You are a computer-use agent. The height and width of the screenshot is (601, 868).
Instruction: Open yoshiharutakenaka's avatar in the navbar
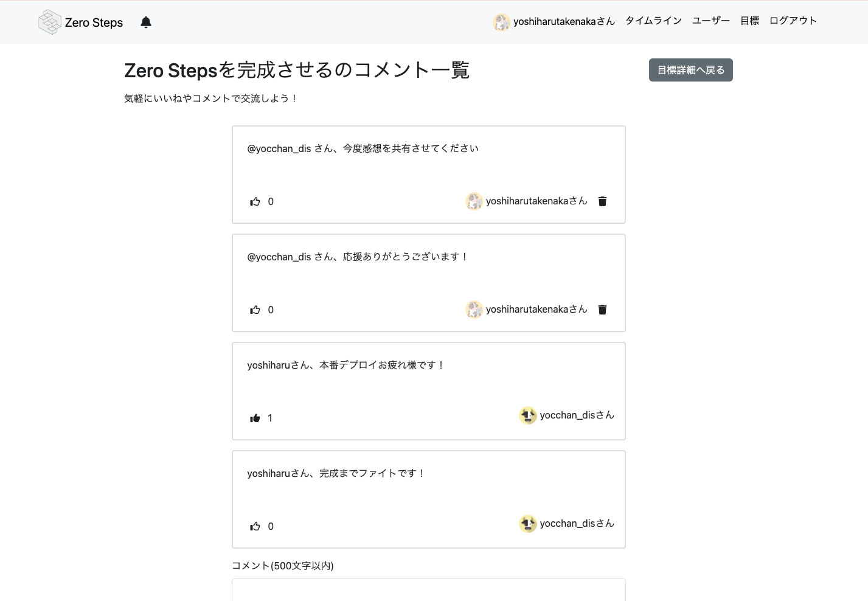click(x=502, y=22)
